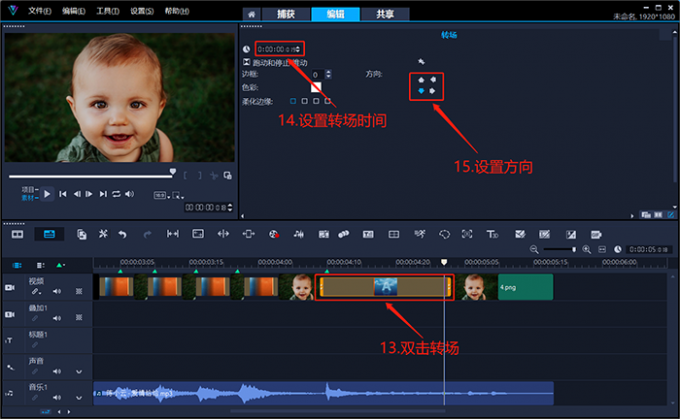Click the enlarge preview window icon
Screen dimensions: 680x419
tap(227, 175)
